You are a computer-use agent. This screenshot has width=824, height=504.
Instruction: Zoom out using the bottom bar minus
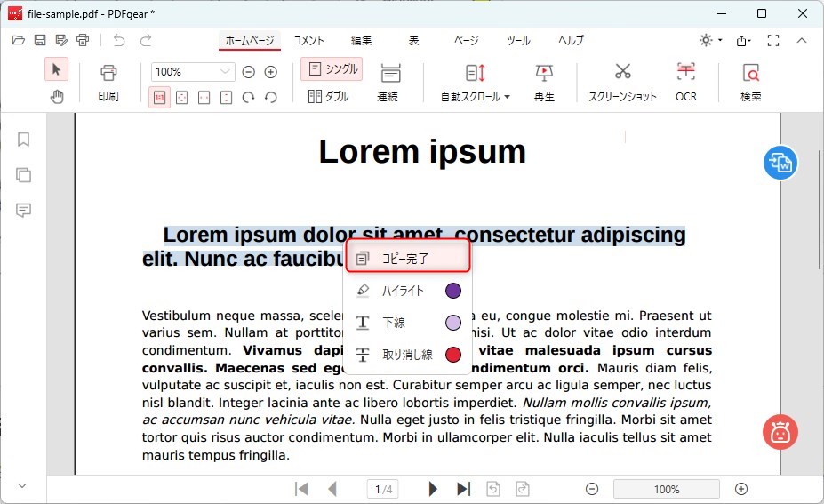coord(592,489)
